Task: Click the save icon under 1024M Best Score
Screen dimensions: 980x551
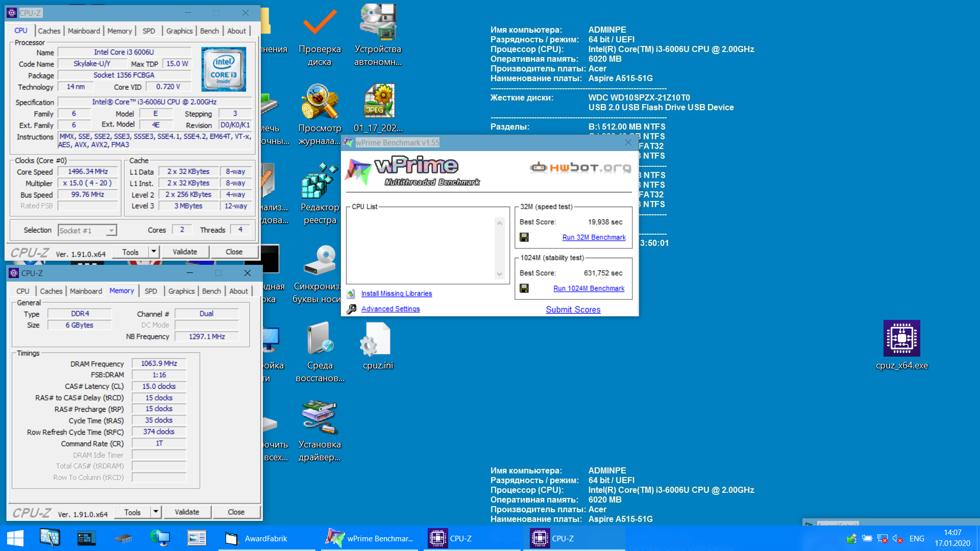Action: (524, 288)
